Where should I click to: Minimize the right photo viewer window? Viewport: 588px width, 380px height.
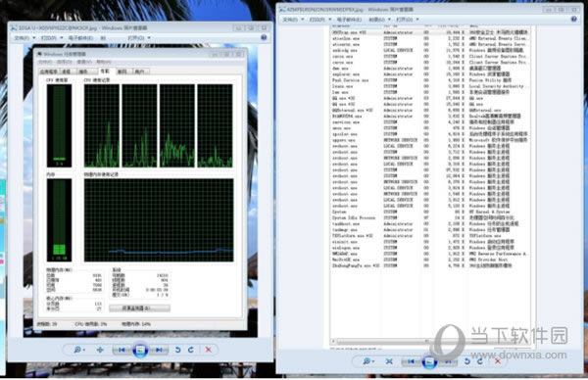[x=548, y=9]
